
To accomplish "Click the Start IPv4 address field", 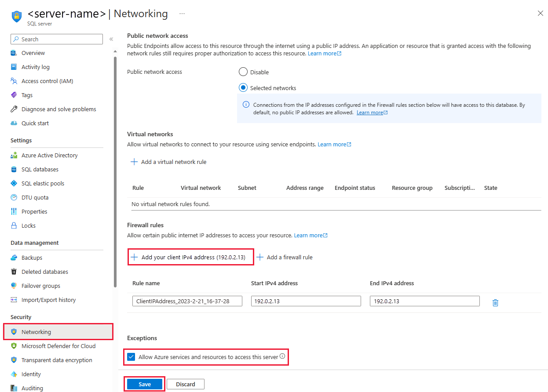I will point(306,301).
